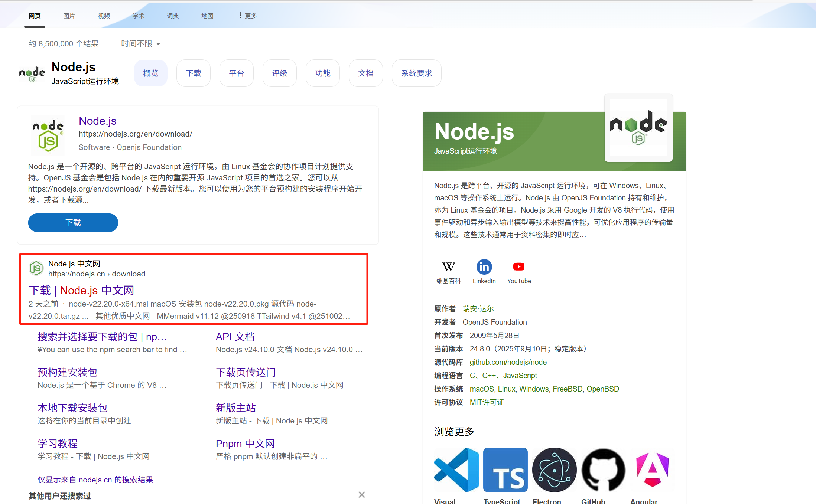This screenshot has width=816, height=504.
Task: Click the Angular logo icon
Action: coord(652,470)
